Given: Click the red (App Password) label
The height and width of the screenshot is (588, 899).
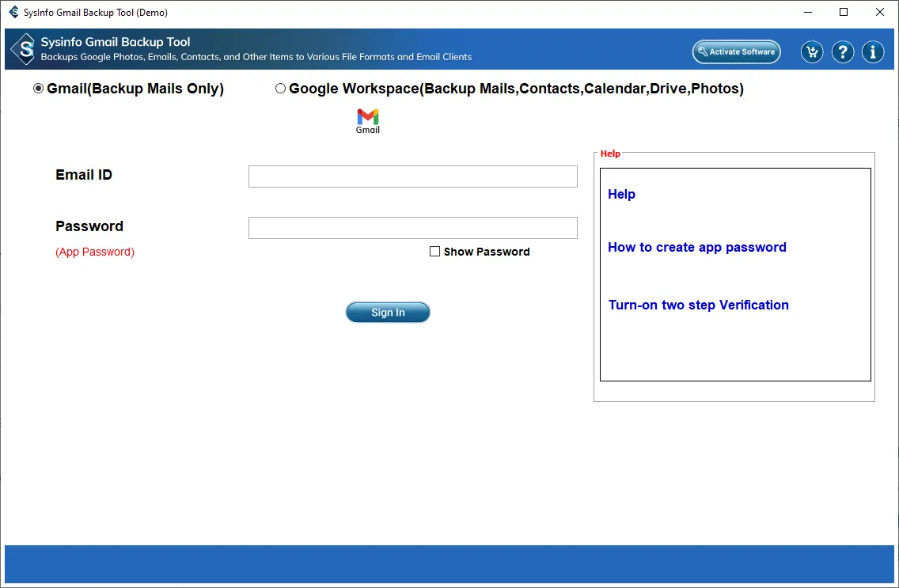Looking at the screenshot, I should coord(95,252).
